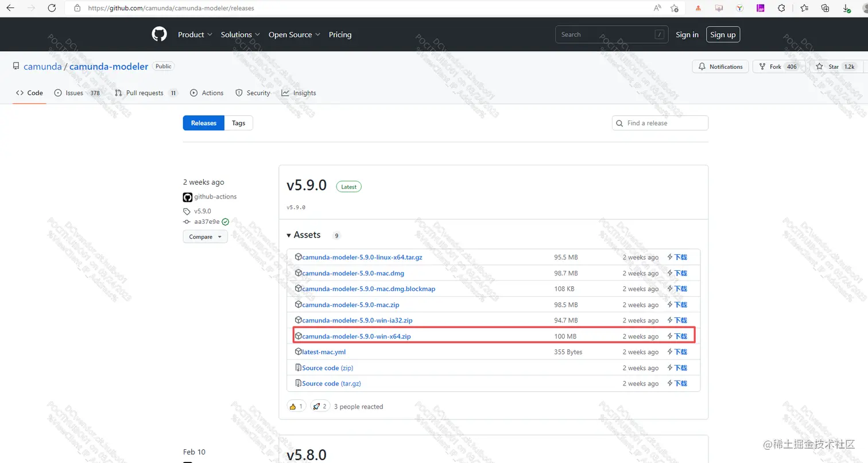Select the Releases view button

[204, 123]
